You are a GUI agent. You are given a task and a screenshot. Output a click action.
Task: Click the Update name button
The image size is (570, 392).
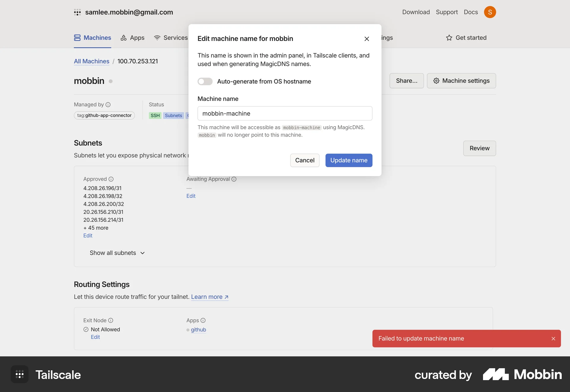tap(349, 160)
